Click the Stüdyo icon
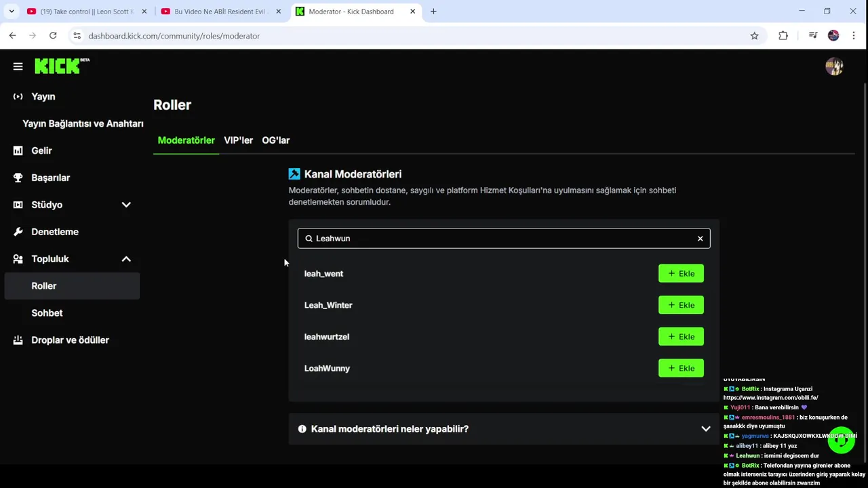Viewport: 868px width, 488px height. pos(18,205)
